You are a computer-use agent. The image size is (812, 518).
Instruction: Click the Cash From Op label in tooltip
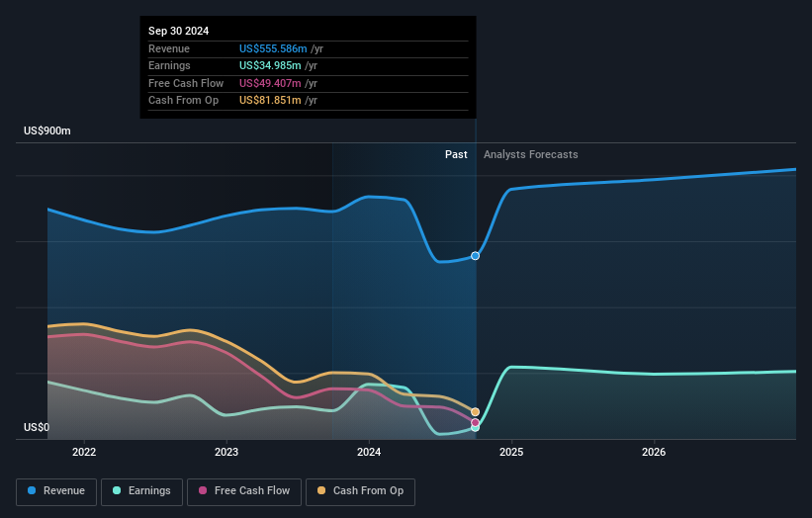pos(183,101)
